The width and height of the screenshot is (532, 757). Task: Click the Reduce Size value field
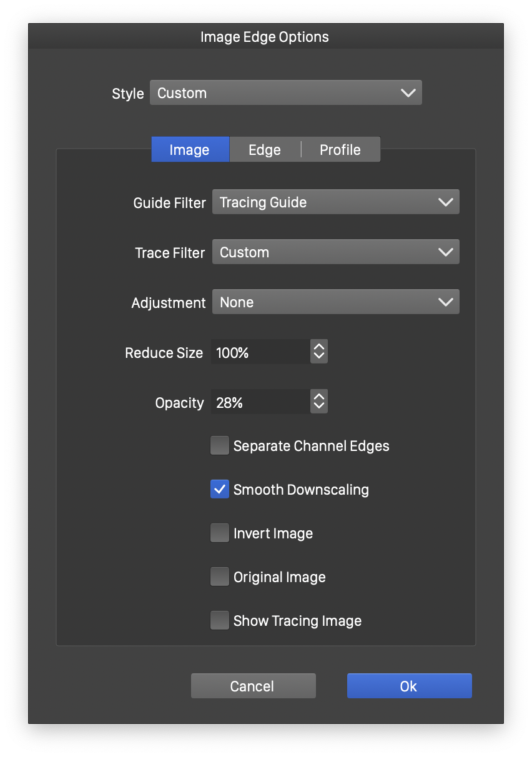tap(260, 352)
